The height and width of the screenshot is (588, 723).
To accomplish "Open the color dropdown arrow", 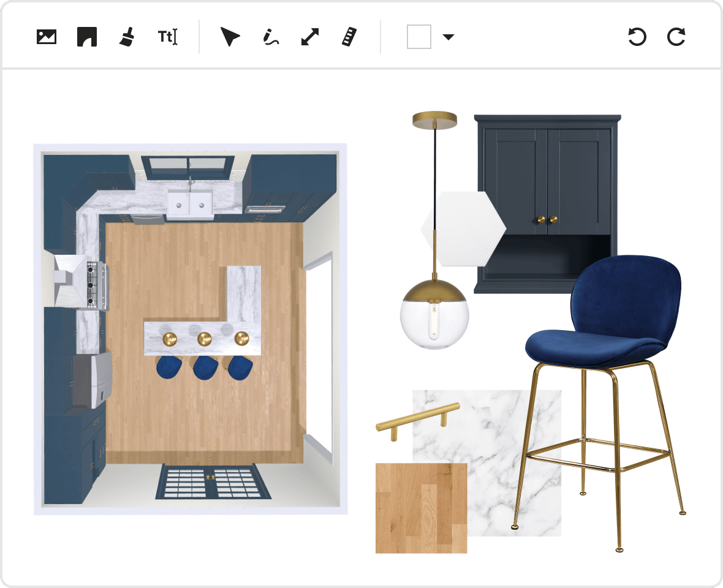I will (x=449, y=37).
